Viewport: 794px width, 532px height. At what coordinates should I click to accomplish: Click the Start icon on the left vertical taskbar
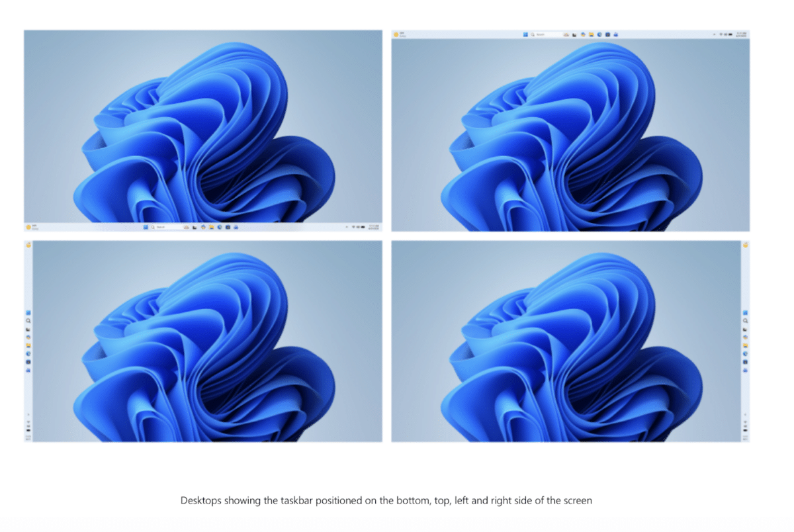[28, 312]
